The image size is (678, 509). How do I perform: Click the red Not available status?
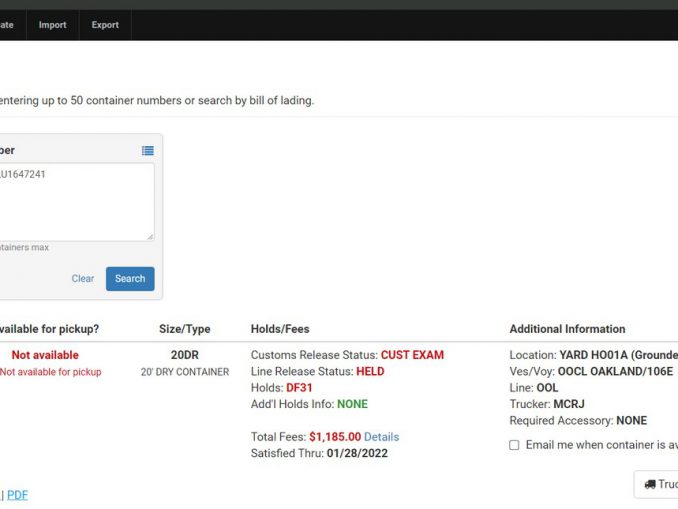tap(45, 355)
